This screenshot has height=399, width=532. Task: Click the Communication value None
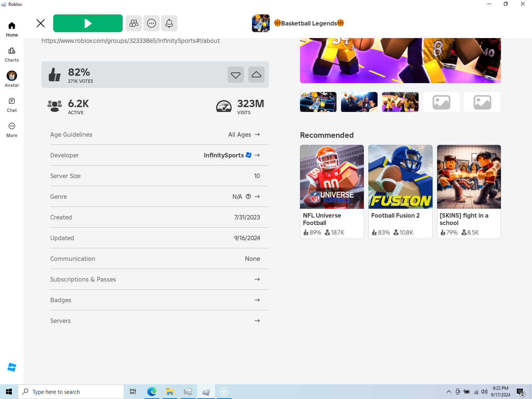click(x=252, y=259)
